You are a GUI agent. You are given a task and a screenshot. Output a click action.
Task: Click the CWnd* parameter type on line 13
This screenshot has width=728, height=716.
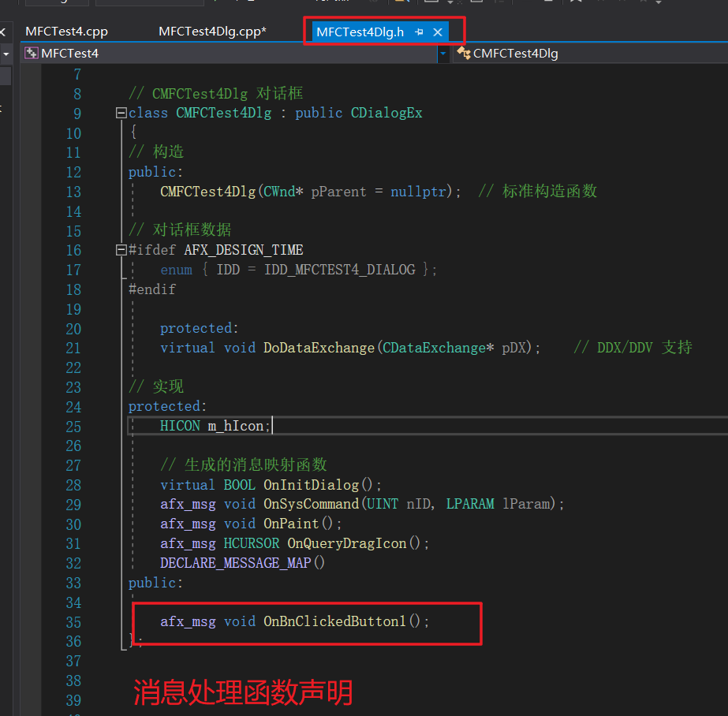283,192
